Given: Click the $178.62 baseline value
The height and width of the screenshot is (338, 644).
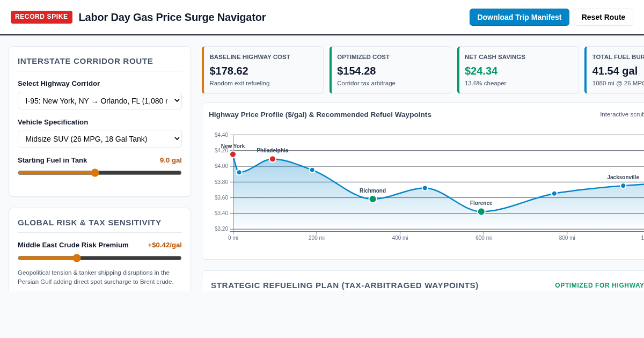Looking at the screenshot, I should coord(229,71).
